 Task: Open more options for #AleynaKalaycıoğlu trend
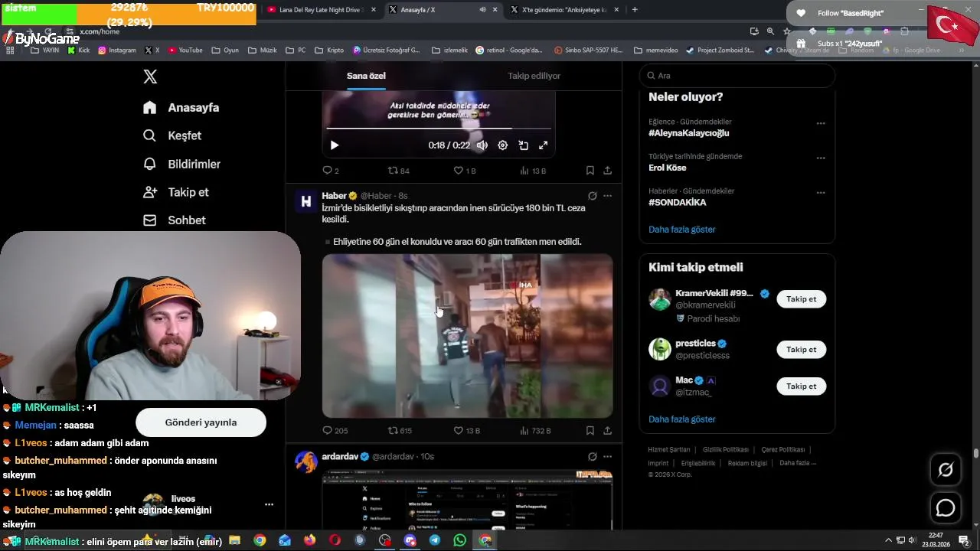coord(821,123)
